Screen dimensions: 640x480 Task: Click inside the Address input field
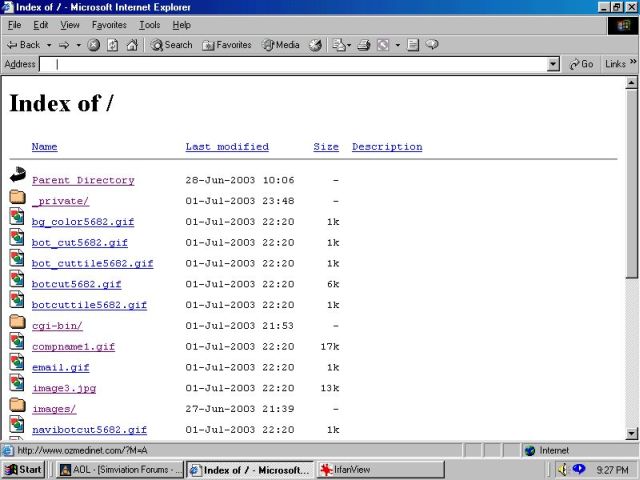coord(300,64)
